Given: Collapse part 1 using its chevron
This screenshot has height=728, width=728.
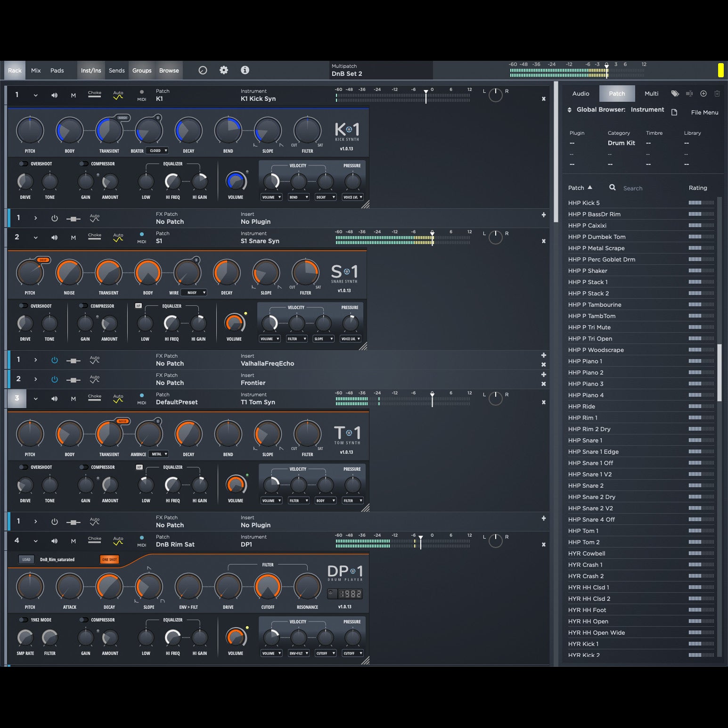Looking at the screenshot, I should 36,95.
